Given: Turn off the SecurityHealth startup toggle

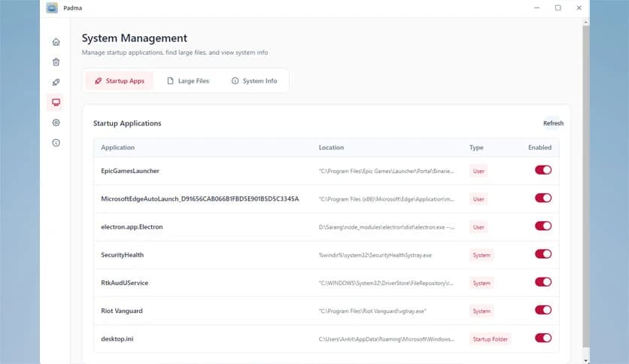Looking at the screenshot, I should [x=542, y=254].
